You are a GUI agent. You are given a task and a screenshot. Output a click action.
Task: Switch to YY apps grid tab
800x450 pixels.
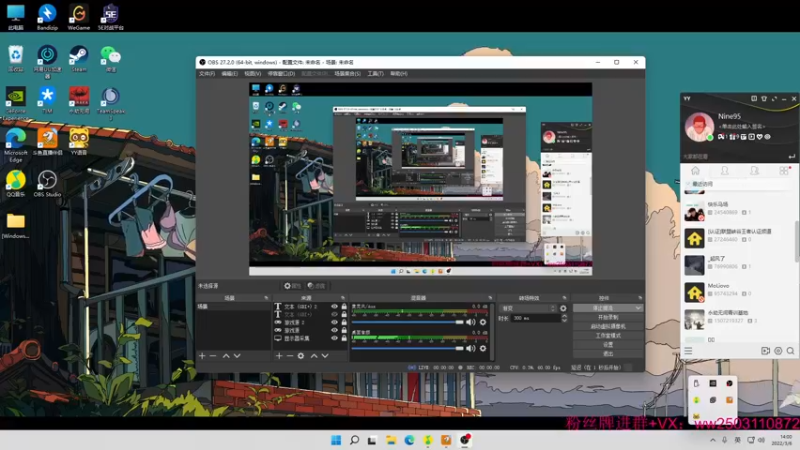[x=784, y=170]
